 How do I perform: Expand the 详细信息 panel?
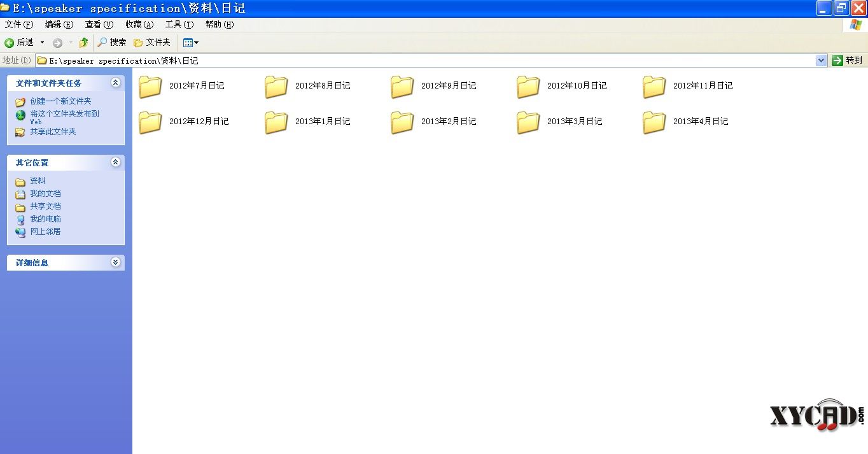tap(115, 262)
